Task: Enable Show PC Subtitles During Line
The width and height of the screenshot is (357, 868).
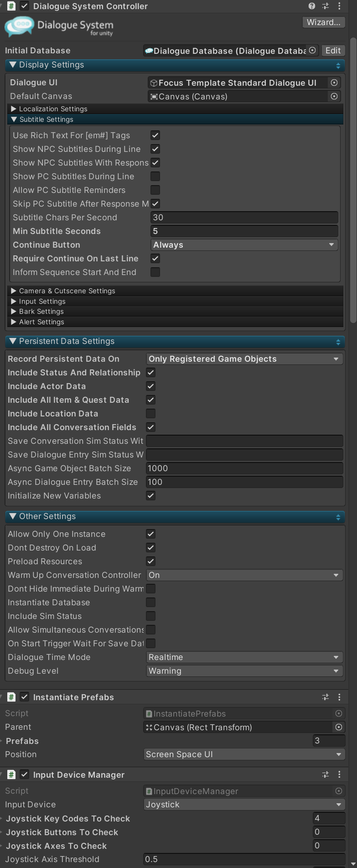Action: pos(155,177)
